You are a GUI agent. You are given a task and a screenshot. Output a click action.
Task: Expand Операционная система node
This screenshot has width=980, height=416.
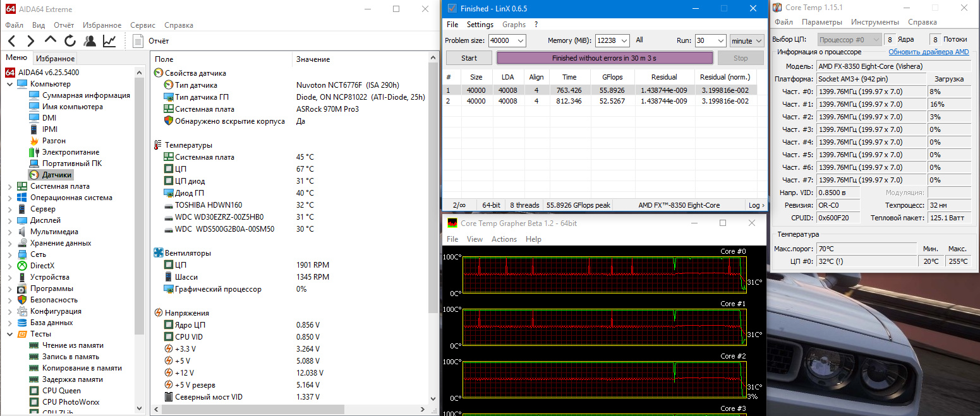coord(9,198)
